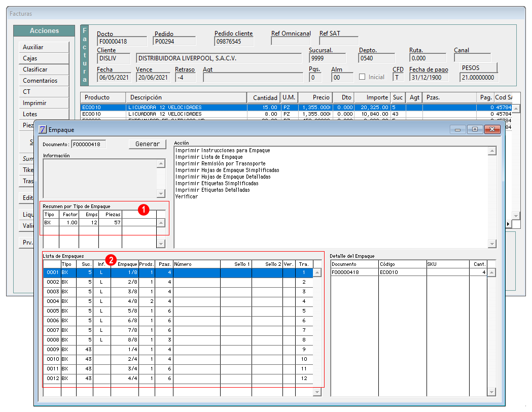Click the Cantidad column header

coord(264,97)
